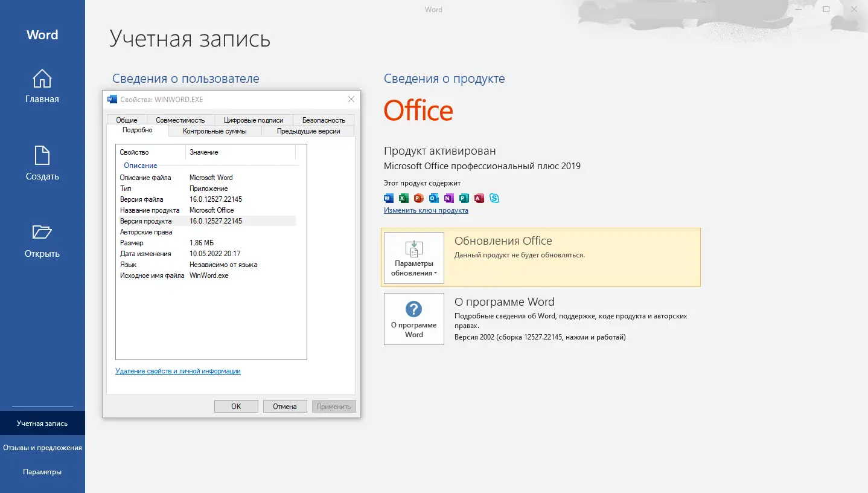Confirm properties with the OK button
This screenshot has width=868, height=493.
tap(236, 406)
